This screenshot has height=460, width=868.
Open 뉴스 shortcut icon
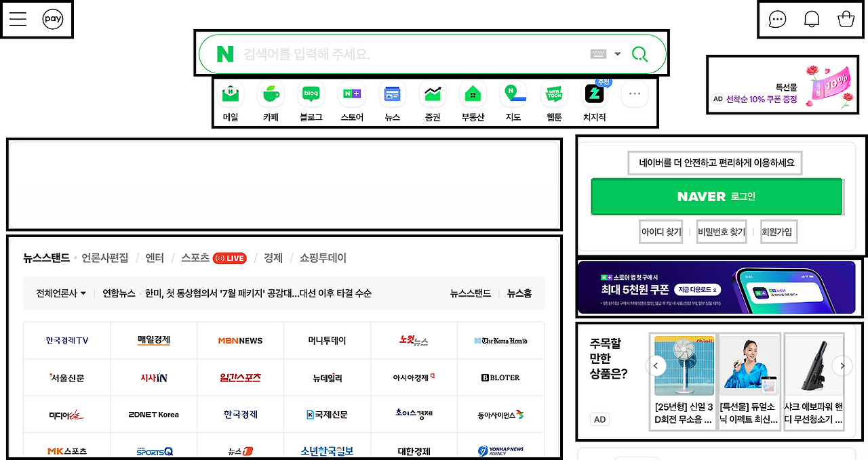pos(392,103)
